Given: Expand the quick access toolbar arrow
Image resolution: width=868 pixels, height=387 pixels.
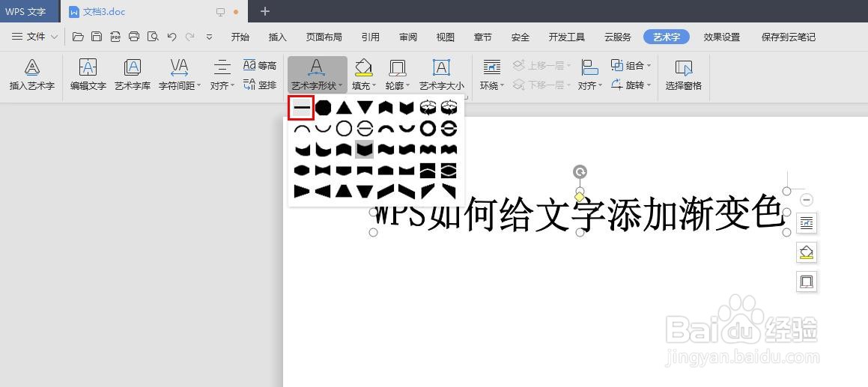Looking at the screenshot, I should pyautogui.click(x=209, y=37).
